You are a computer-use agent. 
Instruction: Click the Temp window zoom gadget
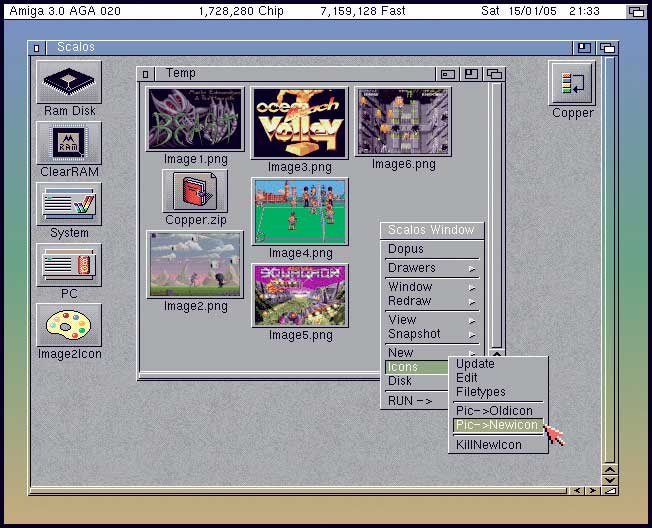coord(471,74)
